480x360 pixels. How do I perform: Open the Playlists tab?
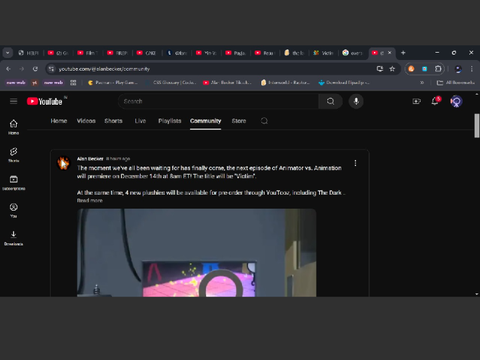click(x=170, y=121)
